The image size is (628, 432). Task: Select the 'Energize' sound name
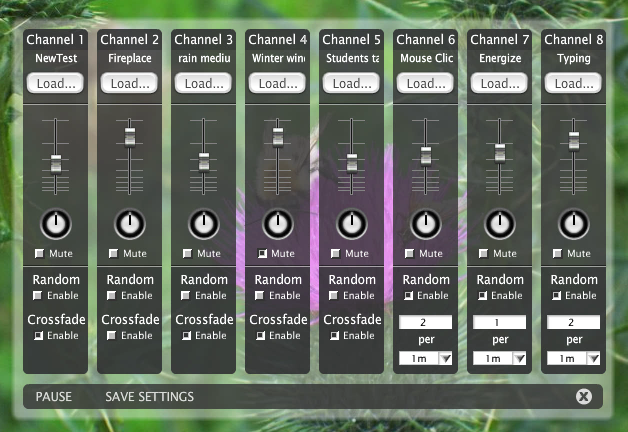500,58
